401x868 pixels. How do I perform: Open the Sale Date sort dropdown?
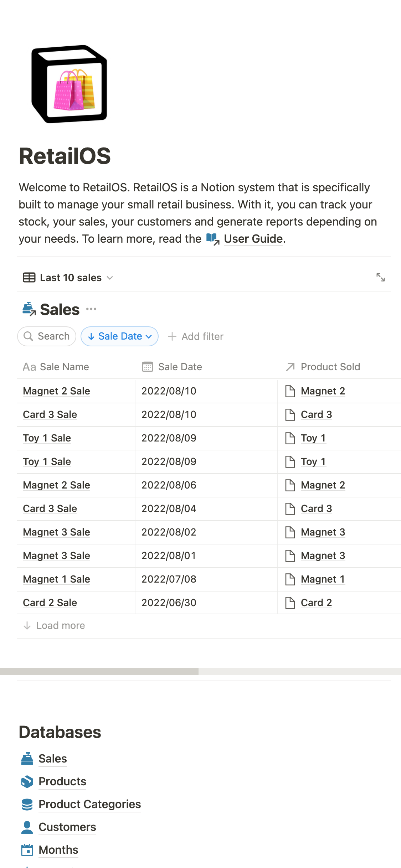click(120, 336)
